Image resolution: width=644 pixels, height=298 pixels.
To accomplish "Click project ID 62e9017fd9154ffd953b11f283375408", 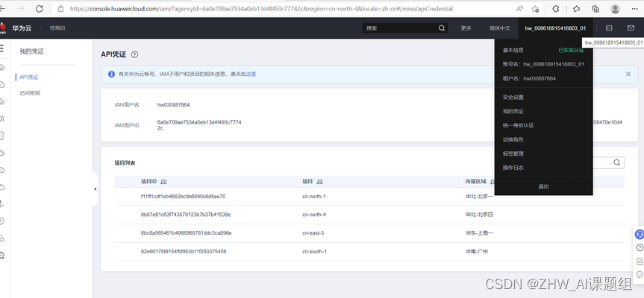I will pyautogui.click(x=183, y=251).
